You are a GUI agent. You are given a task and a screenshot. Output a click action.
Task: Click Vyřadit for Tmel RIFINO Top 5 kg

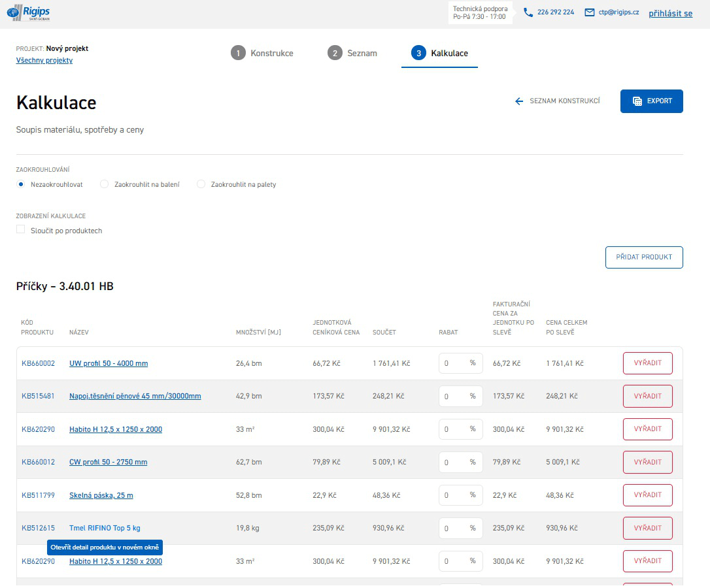[647, 528]
